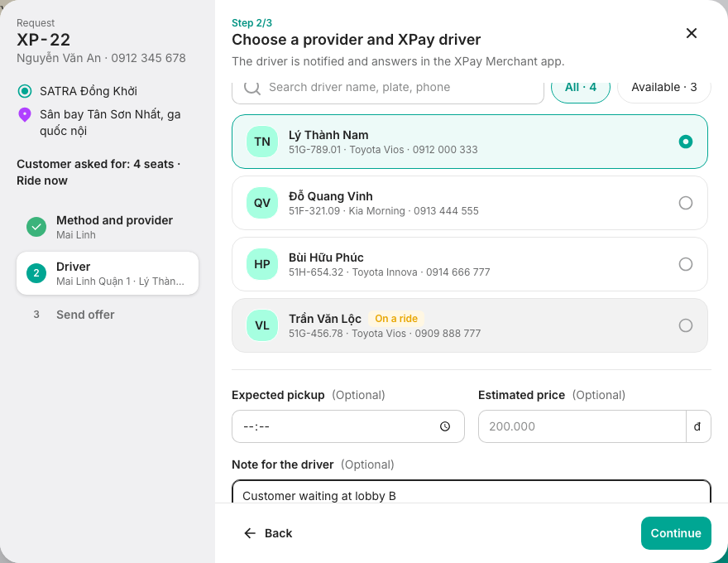728x563 pixels.
Task: Click the driver name Bùi Hữu Phúc
Action: tap(326, 257)
